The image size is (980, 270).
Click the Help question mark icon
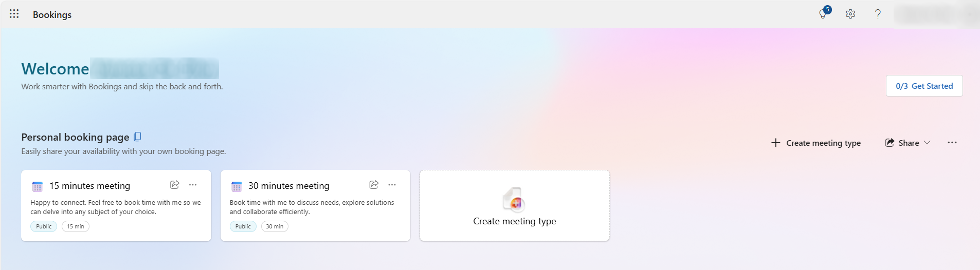(878, 14)
